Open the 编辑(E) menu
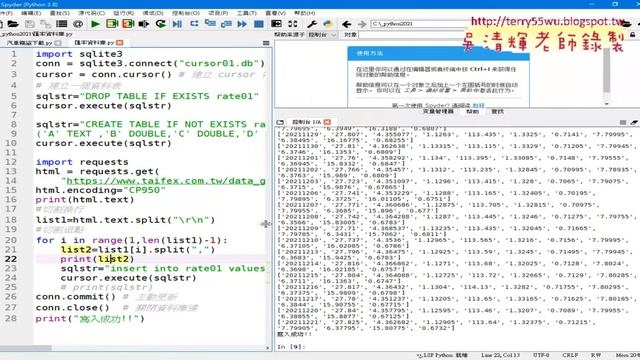Viewport: 640px width, 360px height. click(x=31, y=13)
